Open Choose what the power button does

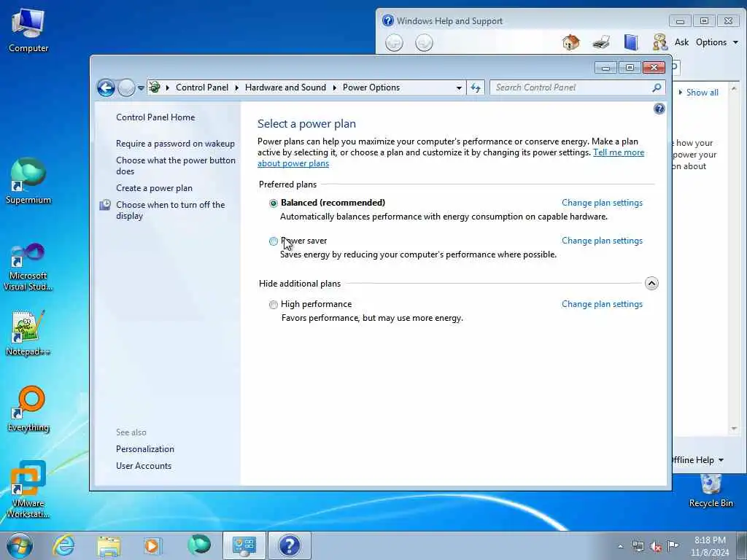point(175,166)
